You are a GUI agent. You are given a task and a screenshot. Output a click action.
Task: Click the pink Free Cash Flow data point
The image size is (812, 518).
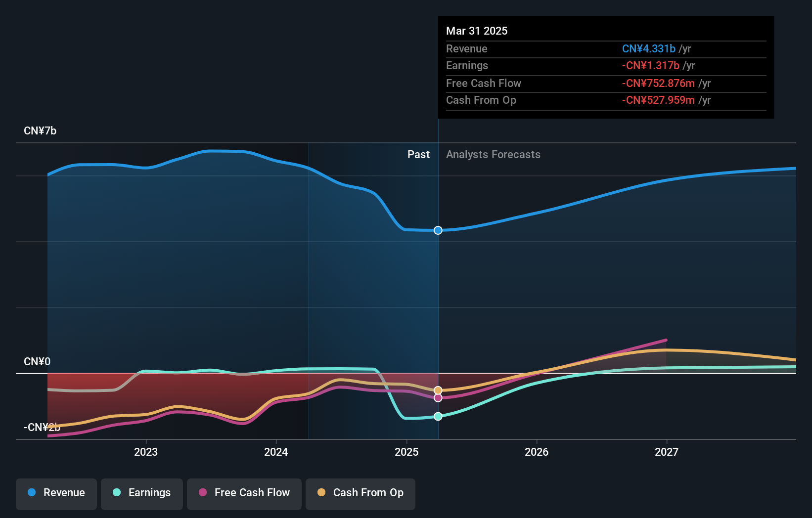pos(438,398)
